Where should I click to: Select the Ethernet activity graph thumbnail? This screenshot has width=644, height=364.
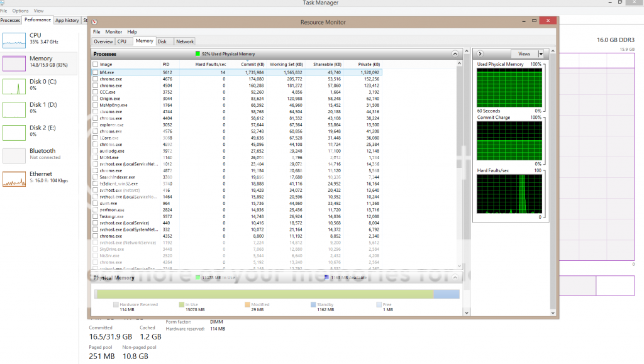[x=14, y=179]
